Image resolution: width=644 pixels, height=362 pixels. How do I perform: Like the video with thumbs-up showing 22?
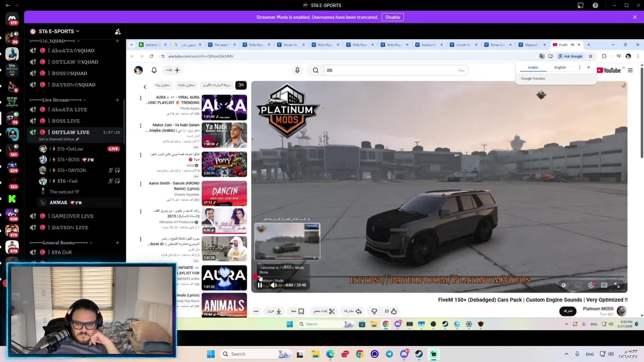tap(391, 311)
